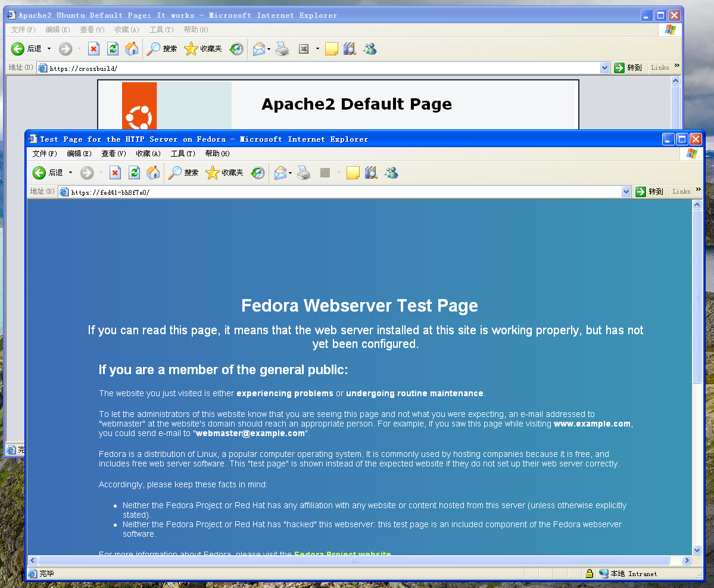The height and width of the screenshot is (588, 714).
Task: Open Research tool in the Fedora window
Action: pyautogui.click(x=371, y=173)
